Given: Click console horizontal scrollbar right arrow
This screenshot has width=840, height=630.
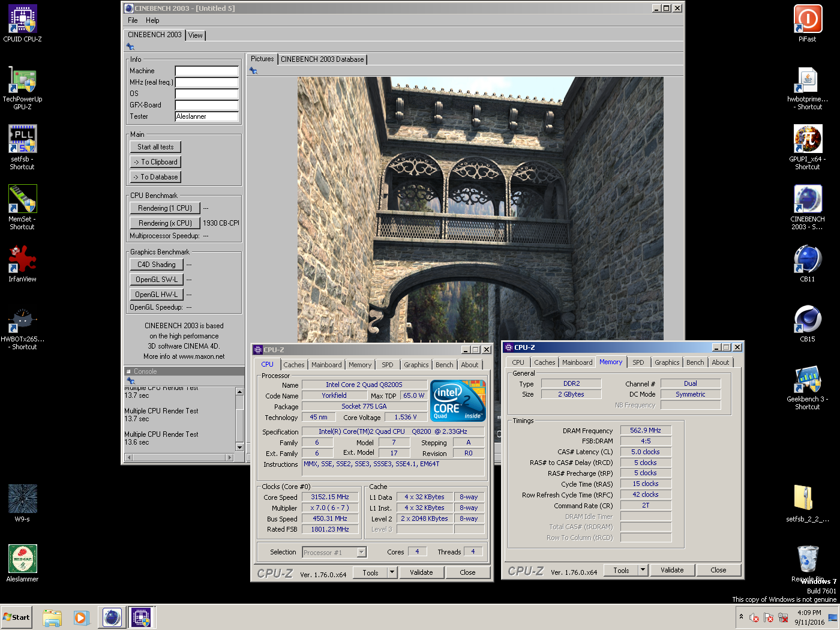Looking at the screenshot, I should 229,457.
